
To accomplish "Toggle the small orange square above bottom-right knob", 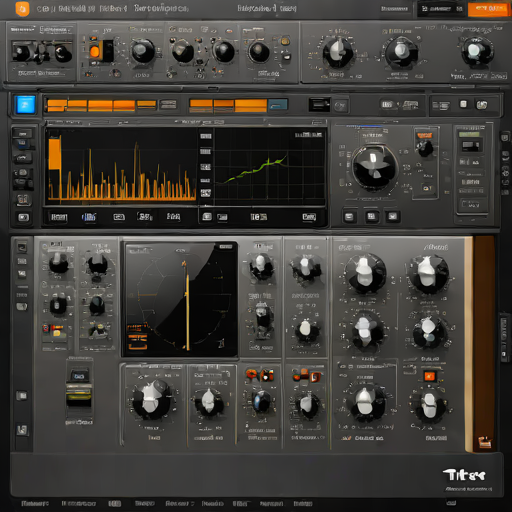I will pyautogui.click(x=429, y=377).
